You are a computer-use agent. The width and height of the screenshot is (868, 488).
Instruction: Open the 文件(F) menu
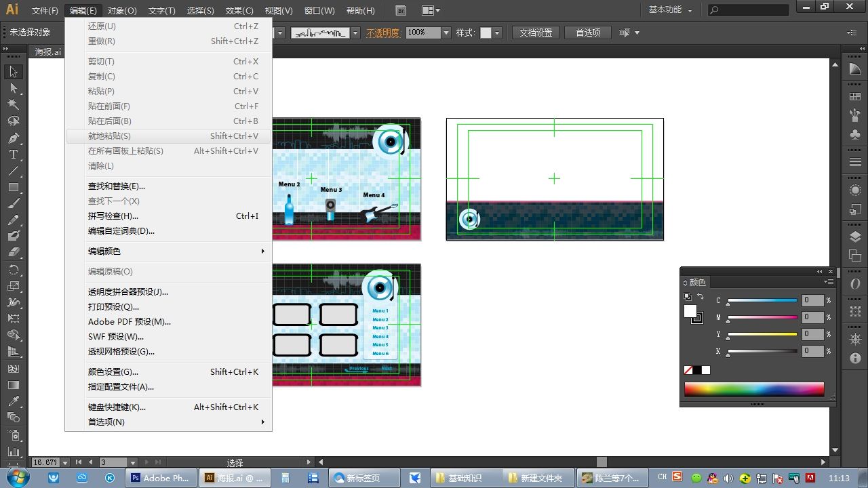[45, 11]
